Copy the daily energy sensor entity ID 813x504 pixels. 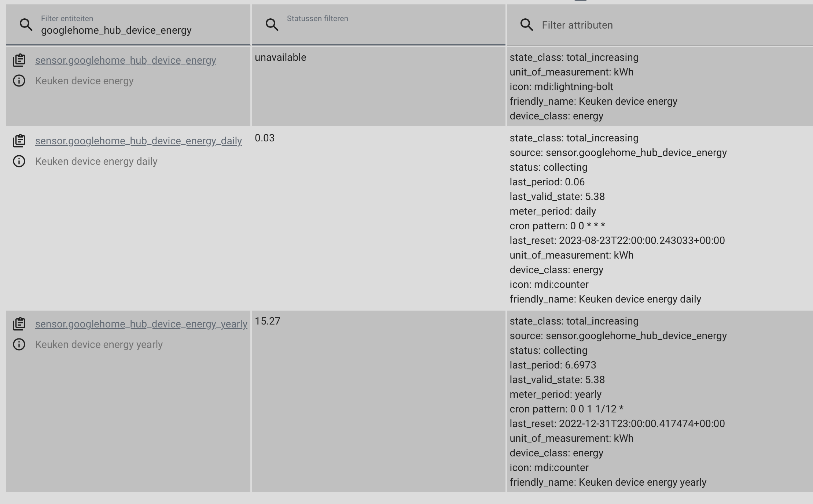(19, 140)
